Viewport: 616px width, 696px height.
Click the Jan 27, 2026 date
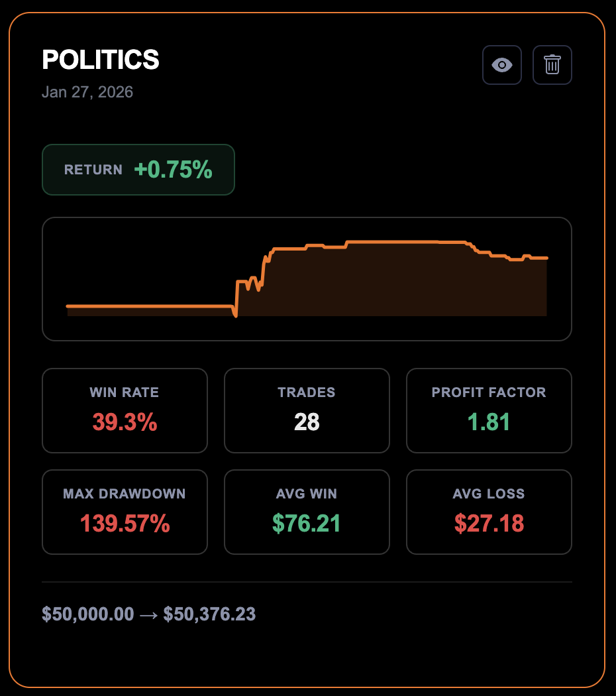(x=87, y=92)
